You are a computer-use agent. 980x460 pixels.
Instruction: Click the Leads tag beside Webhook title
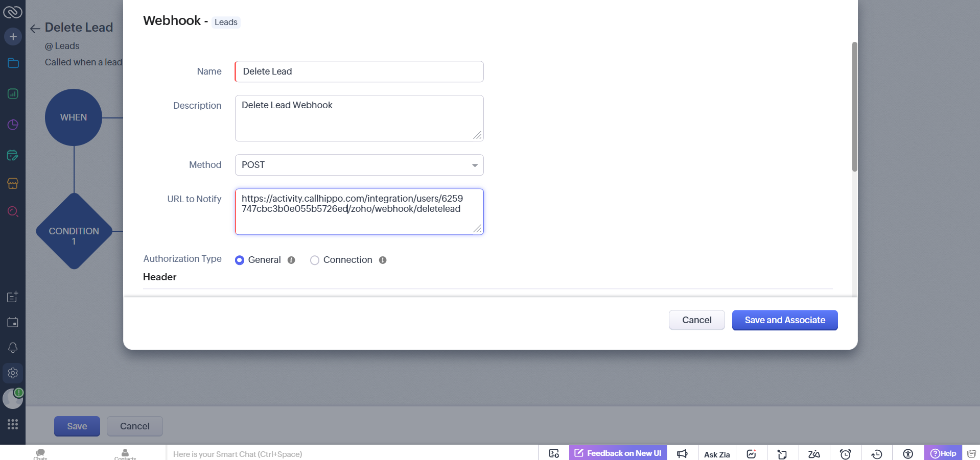[226, 22]
